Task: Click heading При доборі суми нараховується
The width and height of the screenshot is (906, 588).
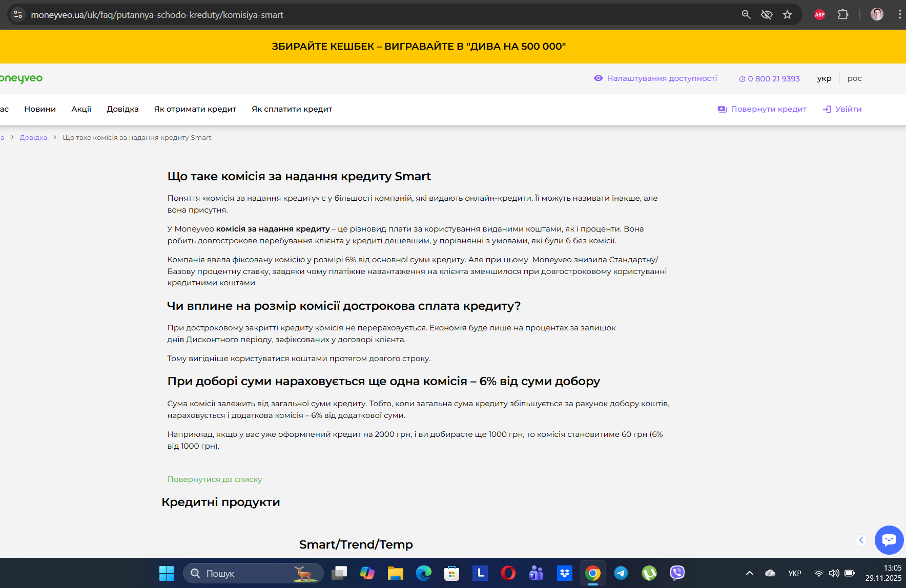Action: pyautogui.click(x=383, y=381)
